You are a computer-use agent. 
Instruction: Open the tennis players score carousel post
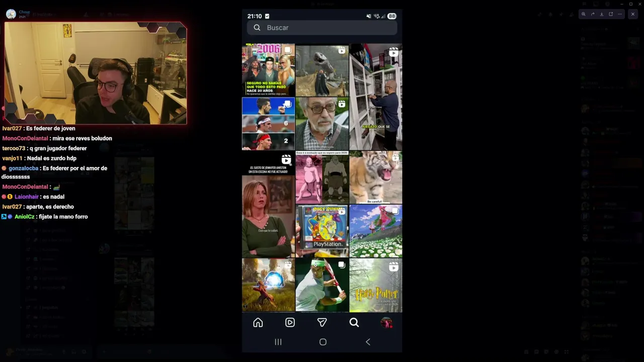(x=268, y=124)
